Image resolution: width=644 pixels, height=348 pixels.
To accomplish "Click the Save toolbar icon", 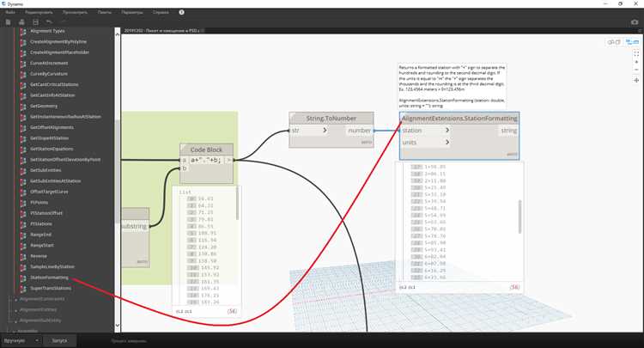I will click(x=34, y=23).
